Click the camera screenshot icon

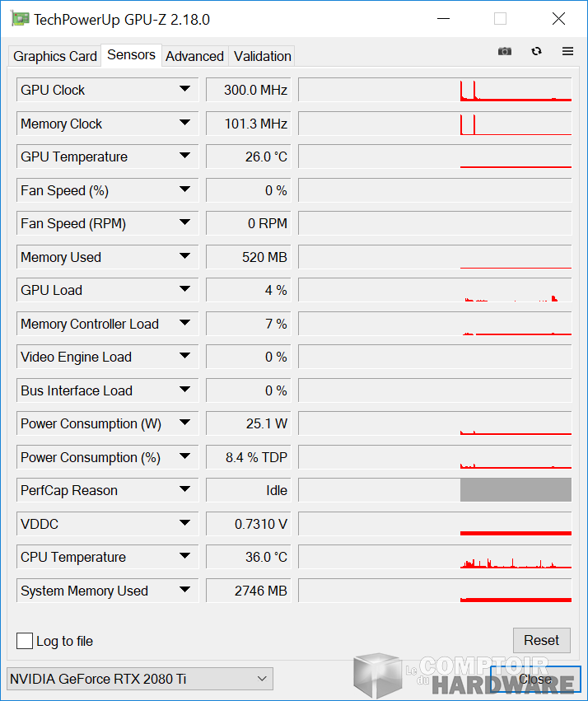coord(504,51)
